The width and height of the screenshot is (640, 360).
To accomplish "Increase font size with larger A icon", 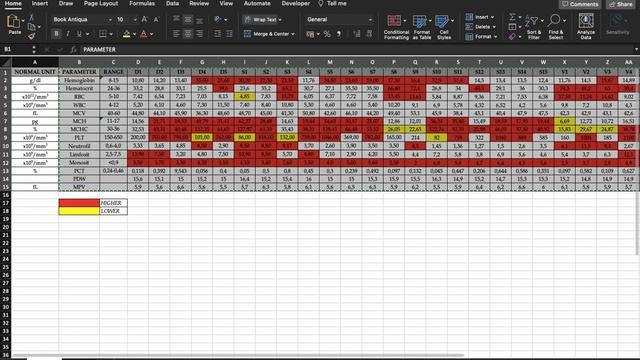I will click(x=144, y=20).
